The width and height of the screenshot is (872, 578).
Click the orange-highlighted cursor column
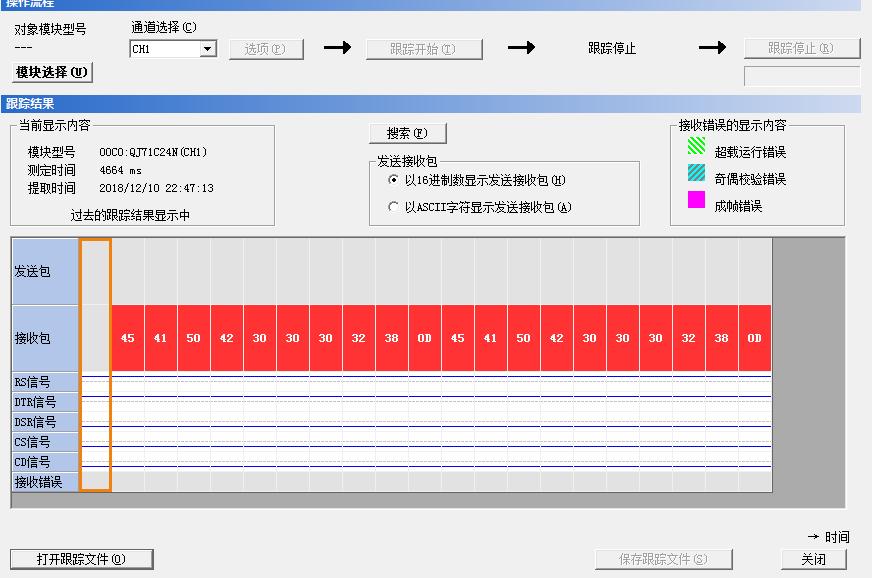95,365
